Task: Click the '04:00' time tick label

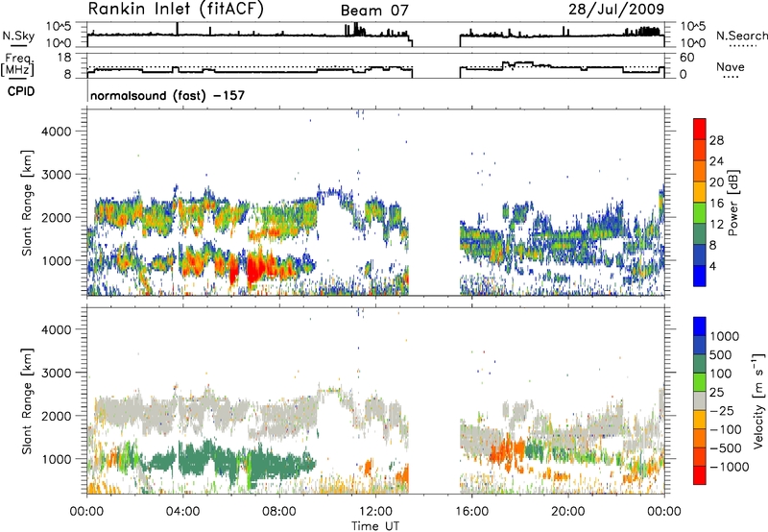Action: tap(182, 512)
